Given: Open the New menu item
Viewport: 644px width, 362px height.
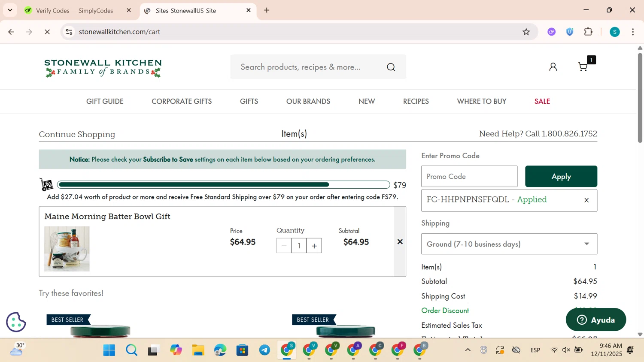Looking at the screenshot, I should point(367,102).
